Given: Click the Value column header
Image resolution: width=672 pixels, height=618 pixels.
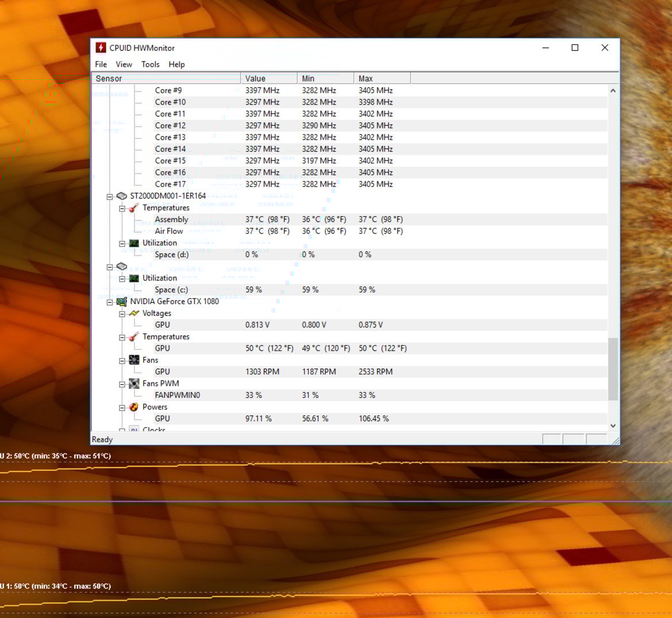Looking at the screenshot, I should [268, 78].
